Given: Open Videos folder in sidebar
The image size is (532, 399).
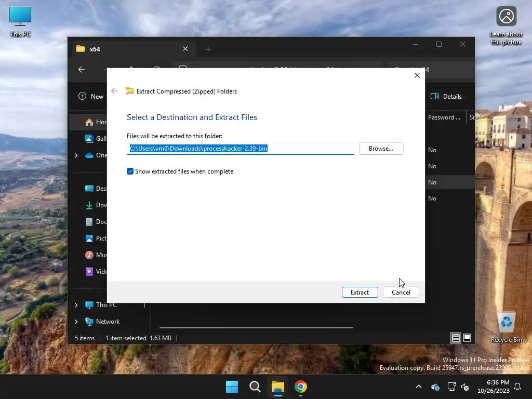Looking at the screenshot, I should coord(96,271).
